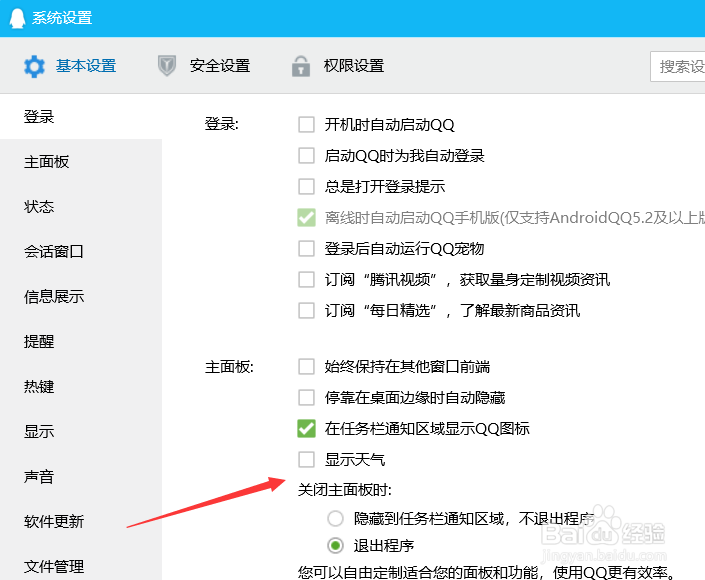Check the 订阅每日精选 option
This screenshot has width=705, height=580.
pos(306,311)
